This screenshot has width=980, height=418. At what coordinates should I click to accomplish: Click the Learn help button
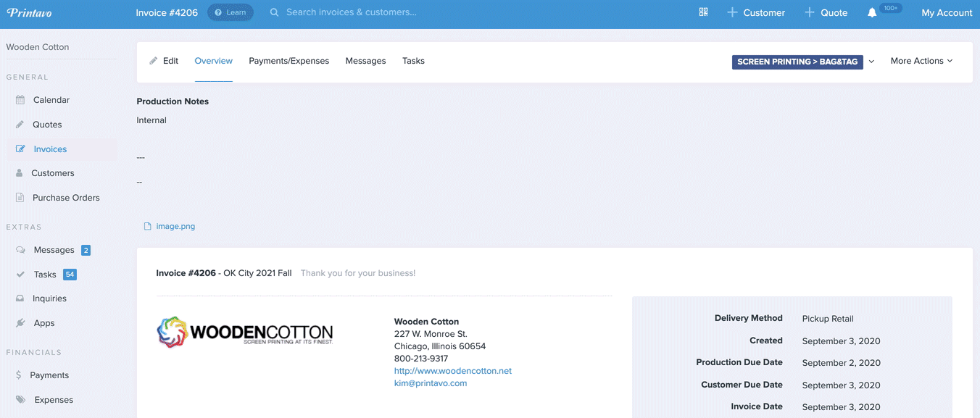(x=231, y=12)
